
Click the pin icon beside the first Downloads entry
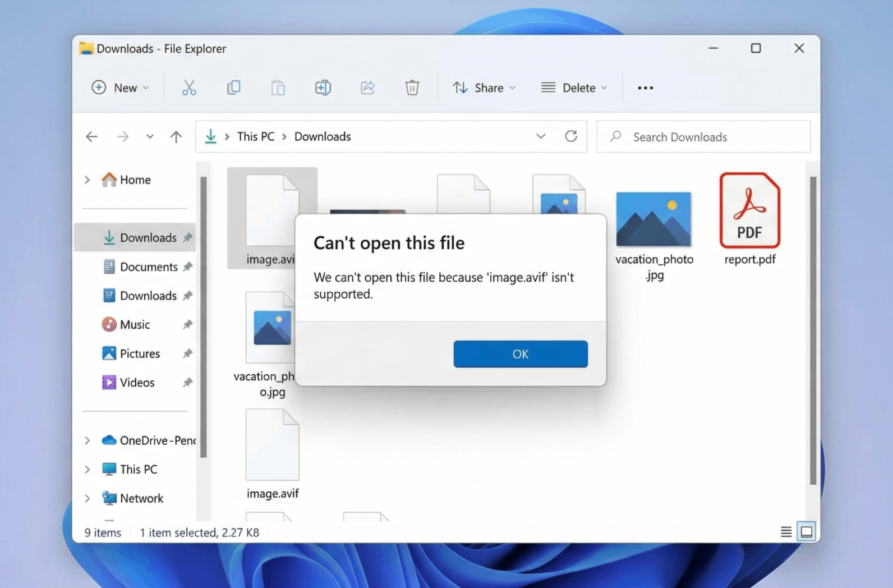click(187, 238)
